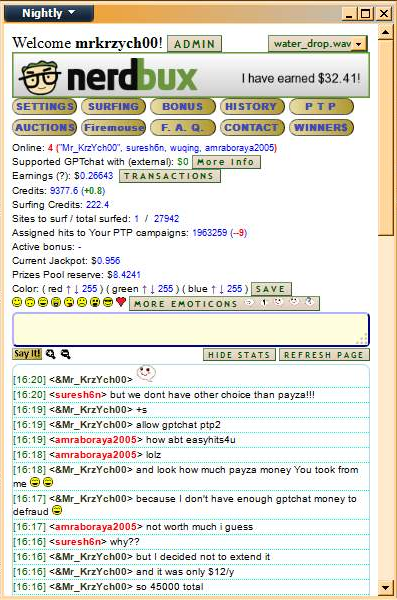Image resolution: width=397 pixels, height=600 pixels.
Task: Insert the surprised open-mouth emoticon
Action: 95,302
